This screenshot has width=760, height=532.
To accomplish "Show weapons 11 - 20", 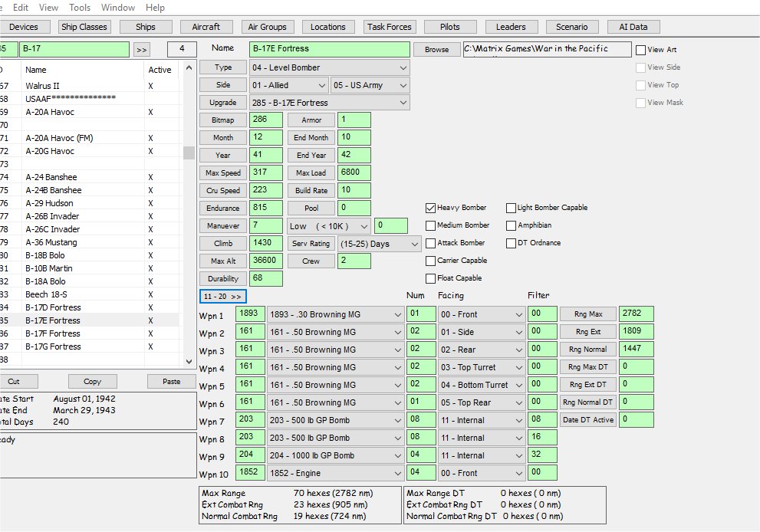I will 223,296.
